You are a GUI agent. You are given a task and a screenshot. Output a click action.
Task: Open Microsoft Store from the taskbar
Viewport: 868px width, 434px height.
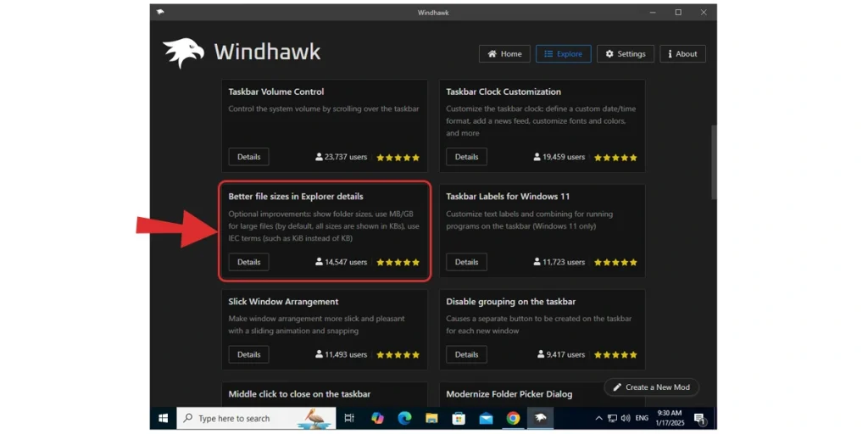pos(459,419)
